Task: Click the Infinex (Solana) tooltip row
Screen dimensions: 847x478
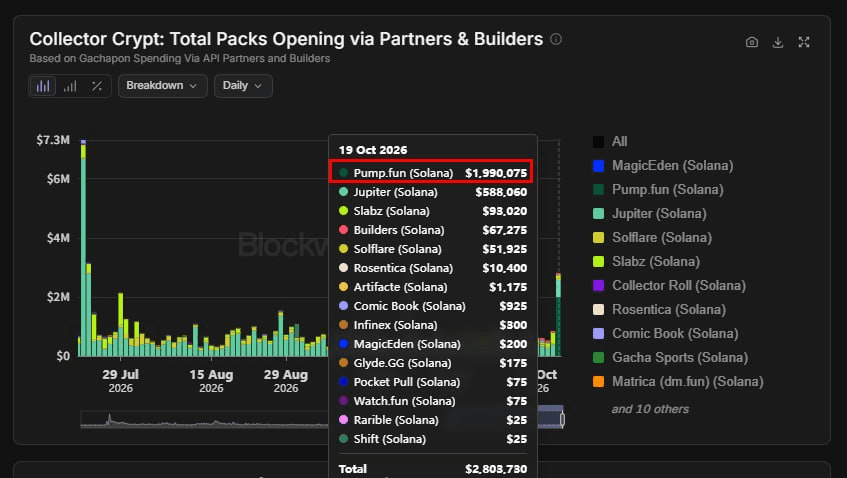Action: (x=432, y=325)
